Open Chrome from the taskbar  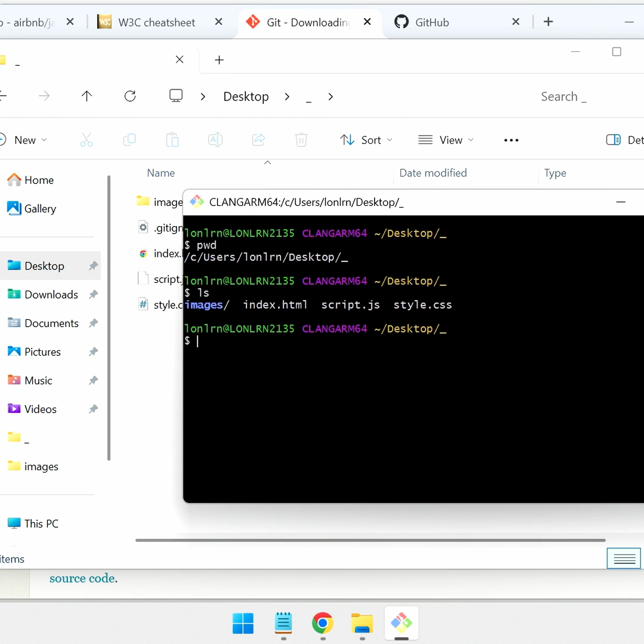coord(323,623)
